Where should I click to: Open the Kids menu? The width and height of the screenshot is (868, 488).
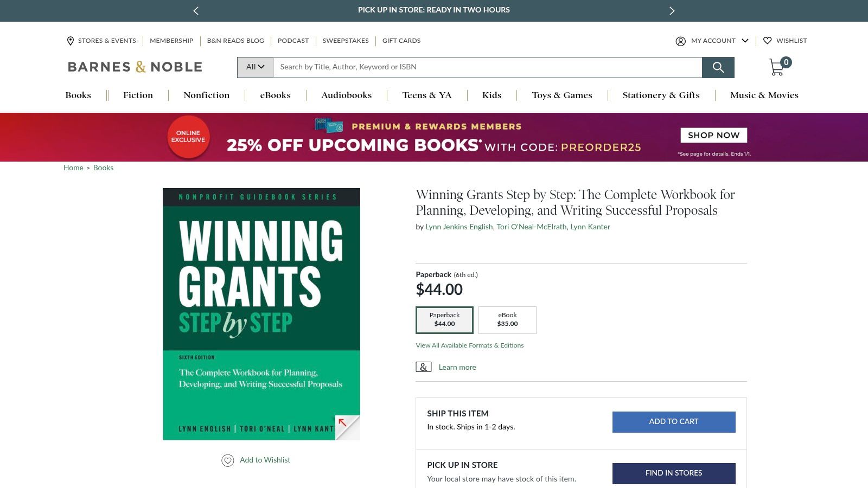click(492, 95)
